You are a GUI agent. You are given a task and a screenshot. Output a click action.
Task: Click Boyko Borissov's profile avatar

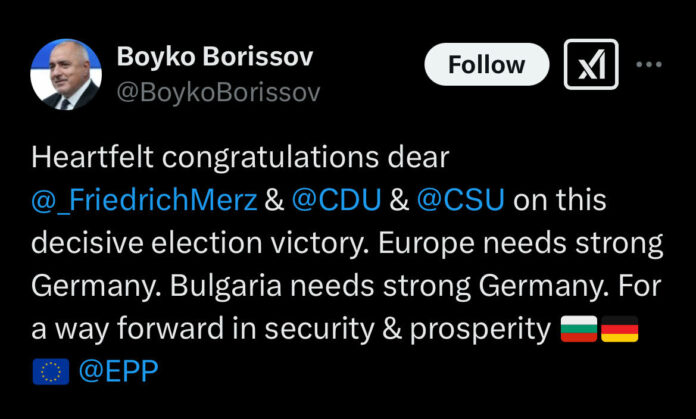pos(66,74)
